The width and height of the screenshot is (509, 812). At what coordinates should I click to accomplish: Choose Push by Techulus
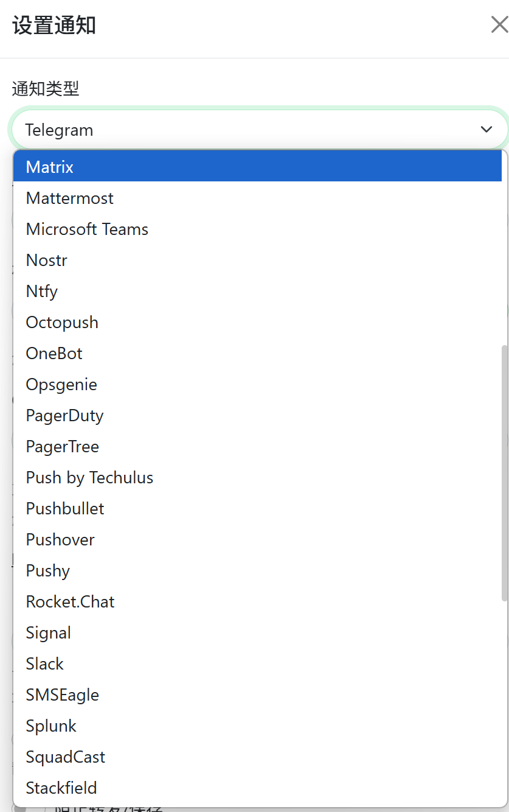[x=89, y=477]
